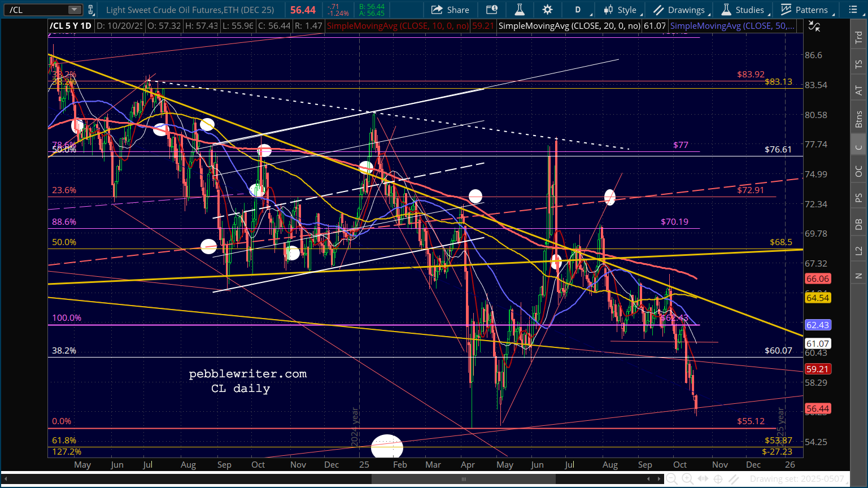Open the Studies menu

pyautogui.click(x=743, y=10)
